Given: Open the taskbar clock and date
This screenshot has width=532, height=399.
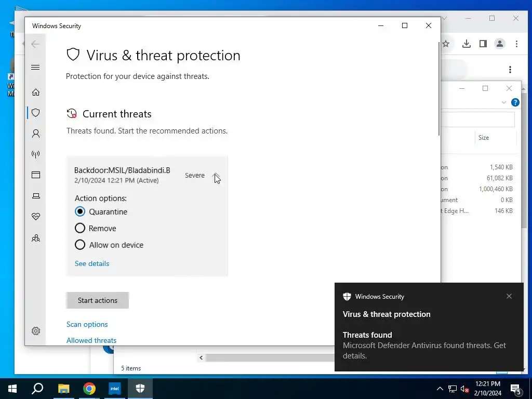Looking at the screenshot, I should click(x=487, y=389).
